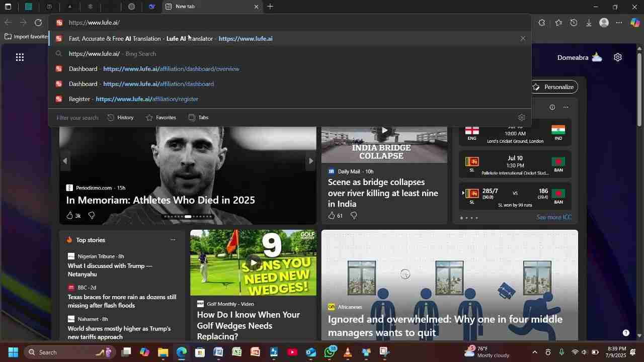Switch to the New tab tab
This screenshot has height=362, width=644.
(x=211, y=7)
